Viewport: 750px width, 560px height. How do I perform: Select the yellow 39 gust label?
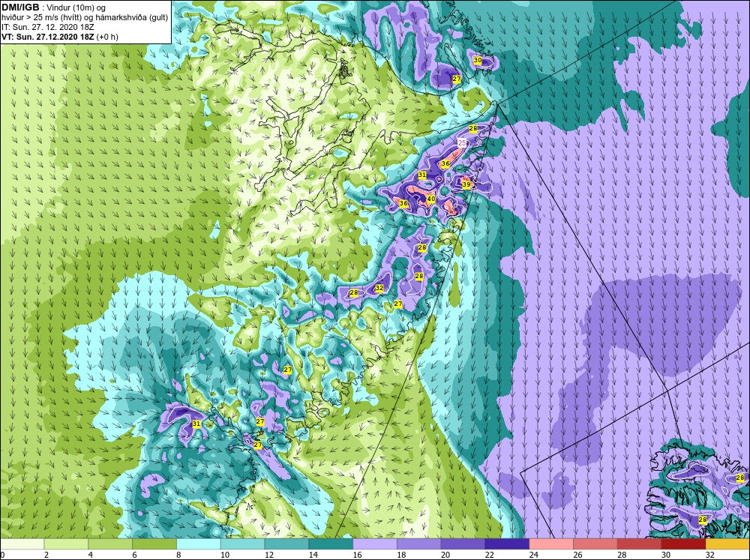click(x=466, y=184)
